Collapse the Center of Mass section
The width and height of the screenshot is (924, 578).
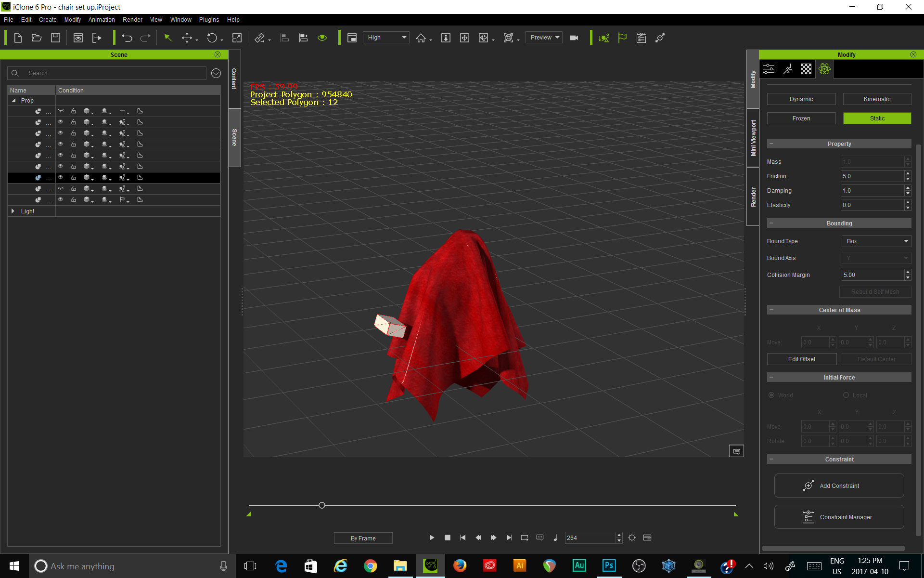click(771, 310)
